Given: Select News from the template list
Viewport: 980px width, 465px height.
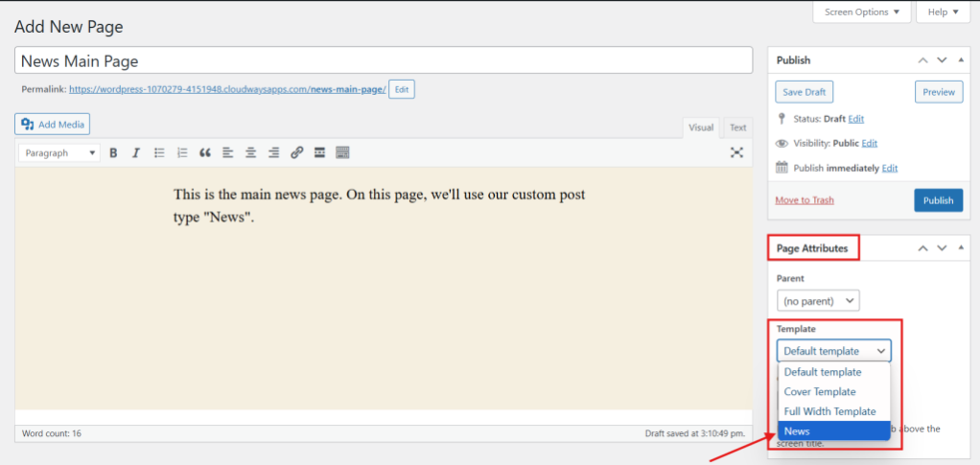Looking at the screenshot, I should coord(832,431).
